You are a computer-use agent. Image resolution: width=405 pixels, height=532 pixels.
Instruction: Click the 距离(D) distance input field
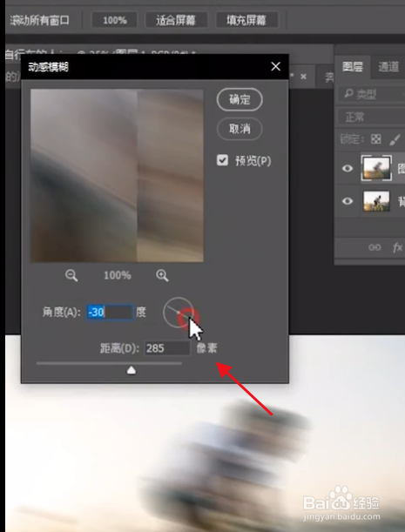pos(167,348)
